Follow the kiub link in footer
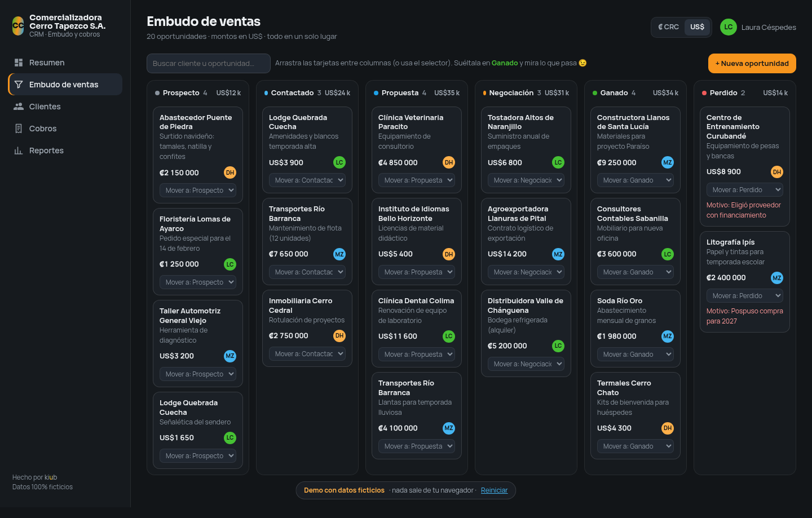 pos(51,477)
